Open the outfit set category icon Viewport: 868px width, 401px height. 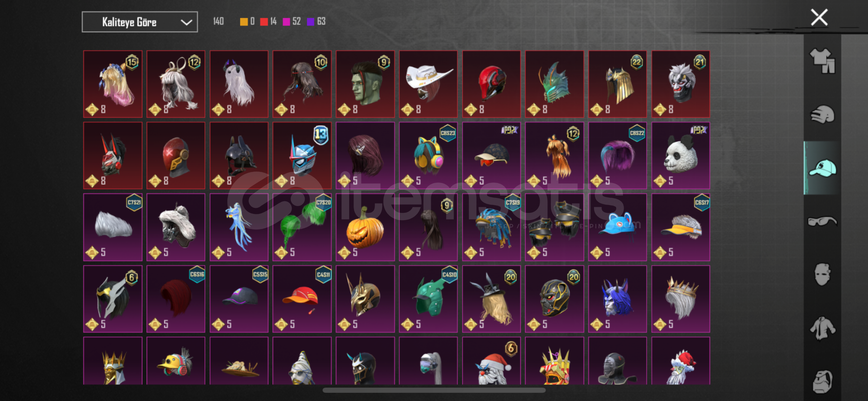click(x=822, y=61)
